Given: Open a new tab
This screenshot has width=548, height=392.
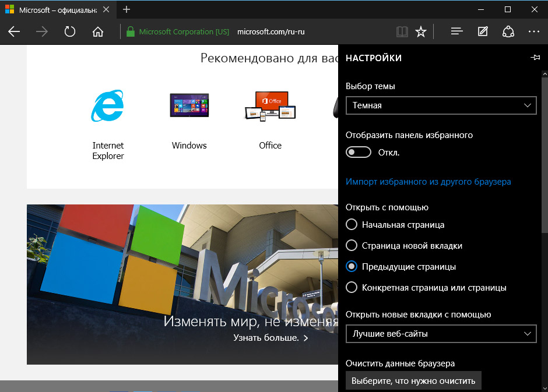Looking at the screenshot, I should (127, 10).
